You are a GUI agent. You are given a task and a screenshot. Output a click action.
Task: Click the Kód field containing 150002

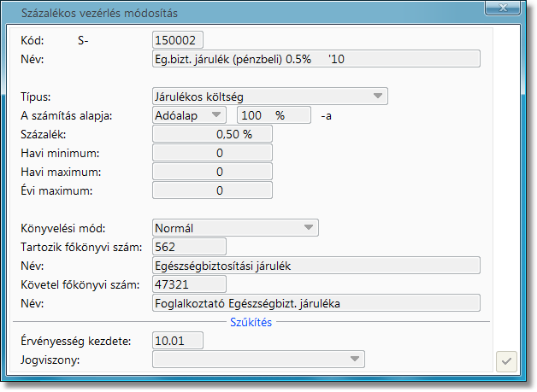[178, 39]
